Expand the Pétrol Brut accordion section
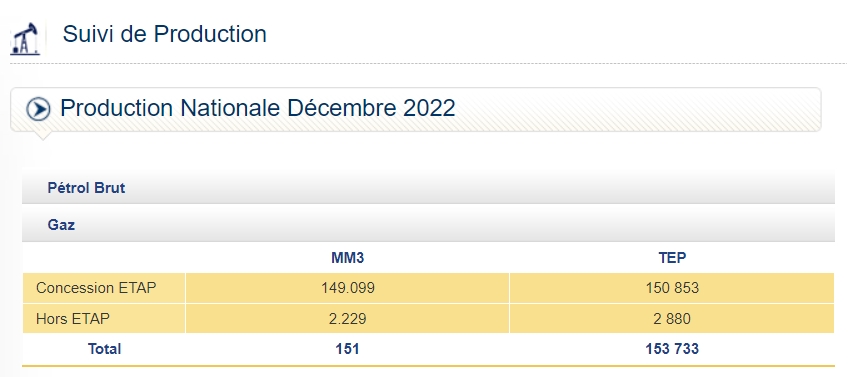Image resolution: width=856 pixels, height=377 pixels. [428, 188]
